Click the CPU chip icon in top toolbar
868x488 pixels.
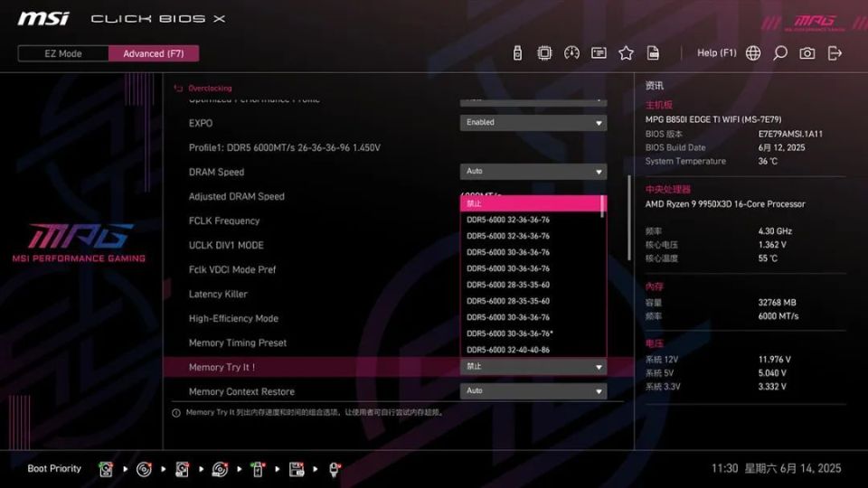544,53
